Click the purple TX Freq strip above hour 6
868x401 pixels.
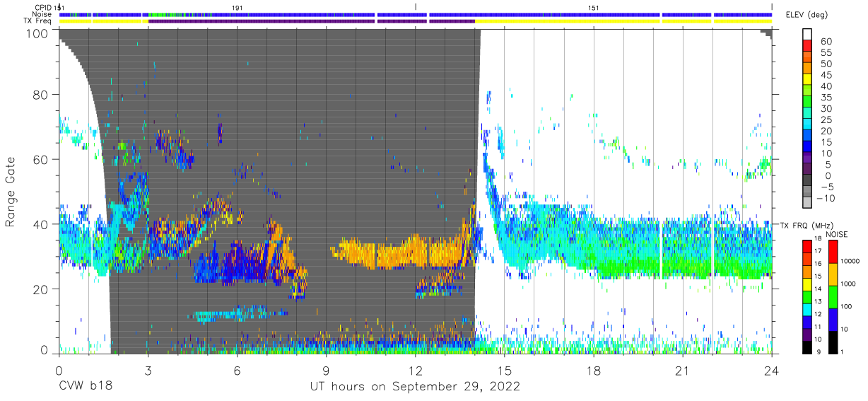(260, 21)
